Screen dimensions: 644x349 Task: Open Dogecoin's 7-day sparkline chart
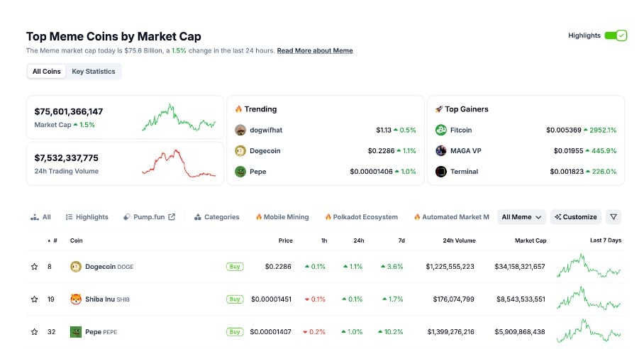(589, 267)
